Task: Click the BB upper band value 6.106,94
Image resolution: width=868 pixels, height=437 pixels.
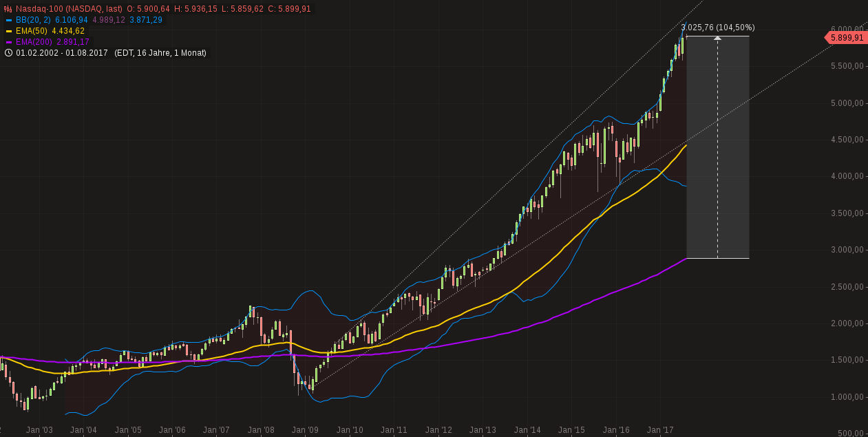Action: click(71, 19)
